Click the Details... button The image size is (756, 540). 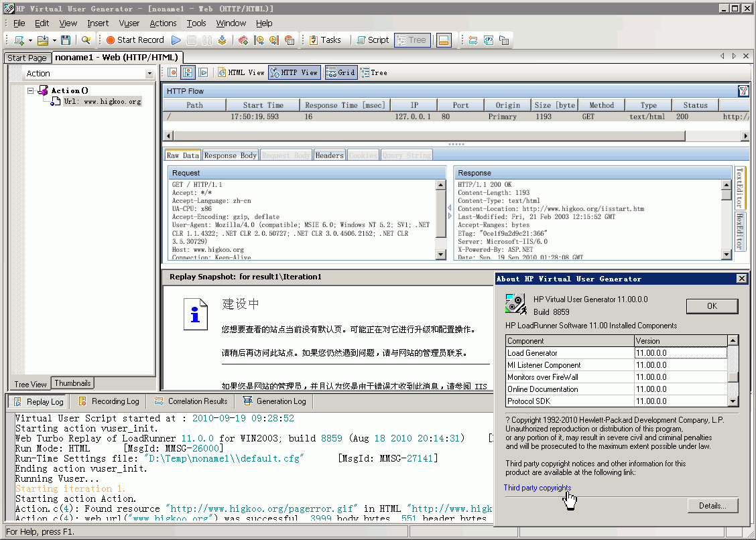[712, 506]
